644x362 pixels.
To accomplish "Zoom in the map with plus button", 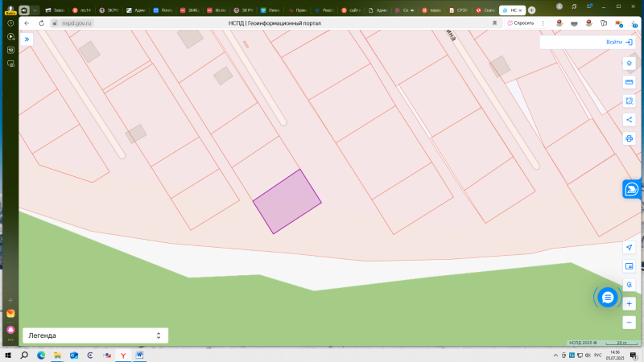I will pyautogui.click(x=629, y=304).
